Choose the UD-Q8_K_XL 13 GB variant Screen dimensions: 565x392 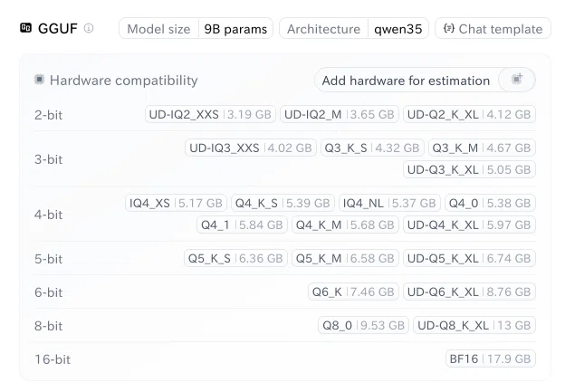coord(474,325)
